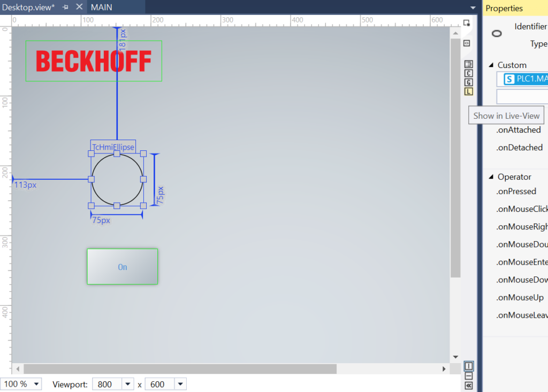Screen dimensions: 548x392
Task: Collapse the Operator events section
Action: click(491, 177)
